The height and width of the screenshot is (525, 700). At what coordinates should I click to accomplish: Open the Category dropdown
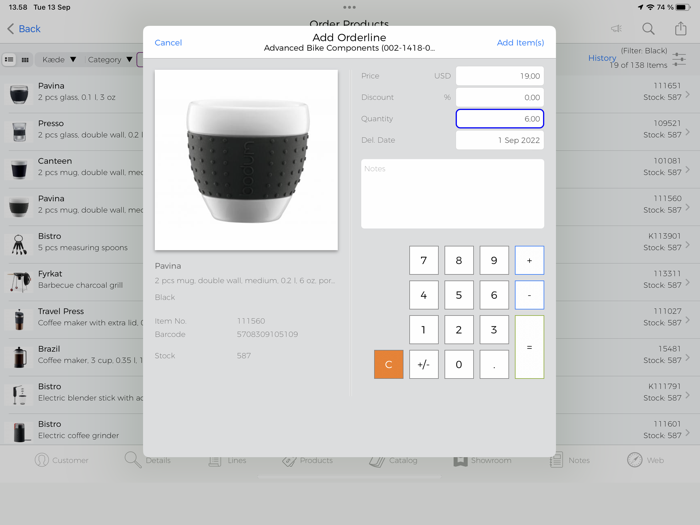(110, 59)
